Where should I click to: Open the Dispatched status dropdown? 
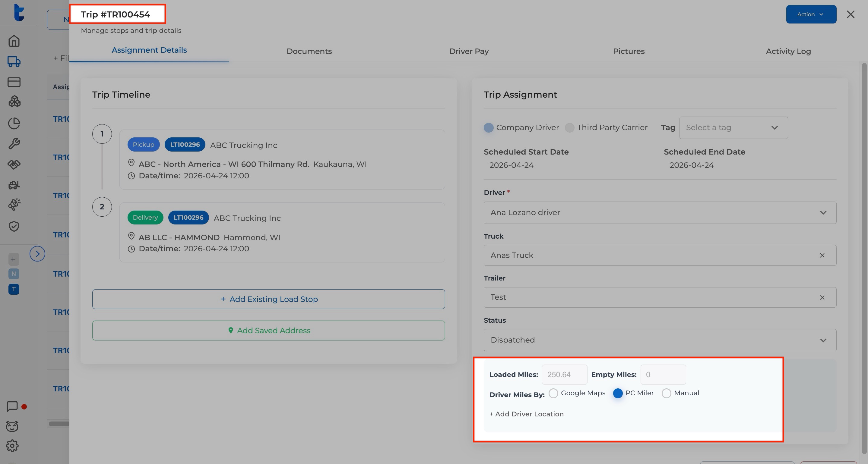pyautogui.click(x=659, y=340)
